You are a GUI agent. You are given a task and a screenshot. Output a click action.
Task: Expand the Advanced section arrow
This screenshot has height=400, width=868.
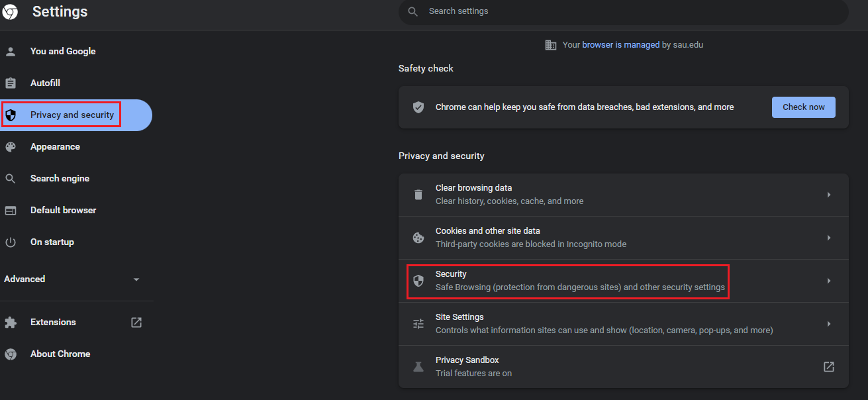click(x=136, y=279)
